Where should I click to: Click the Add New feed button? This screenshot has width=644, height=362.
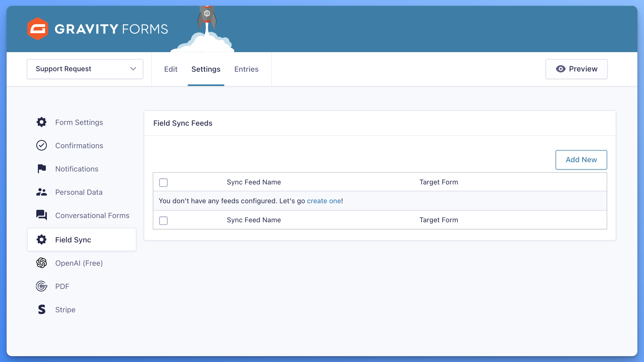point(581,160)
